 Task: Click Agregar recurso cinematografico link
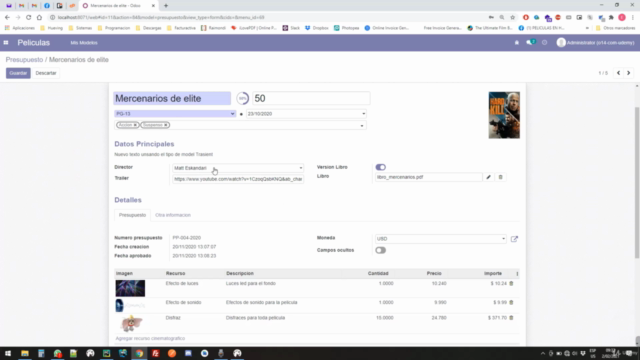(150, 338)
